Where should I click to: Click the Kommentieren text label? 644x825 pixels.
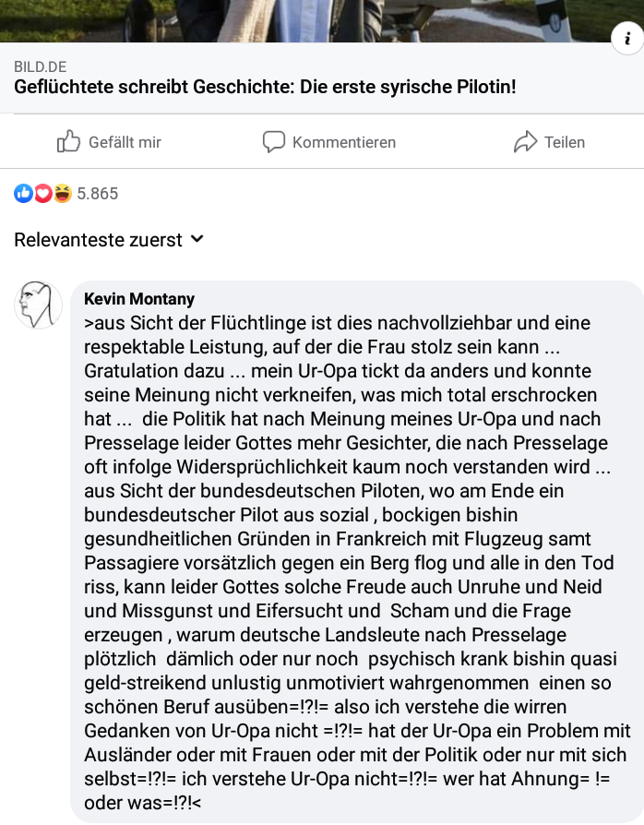point(344,142)
